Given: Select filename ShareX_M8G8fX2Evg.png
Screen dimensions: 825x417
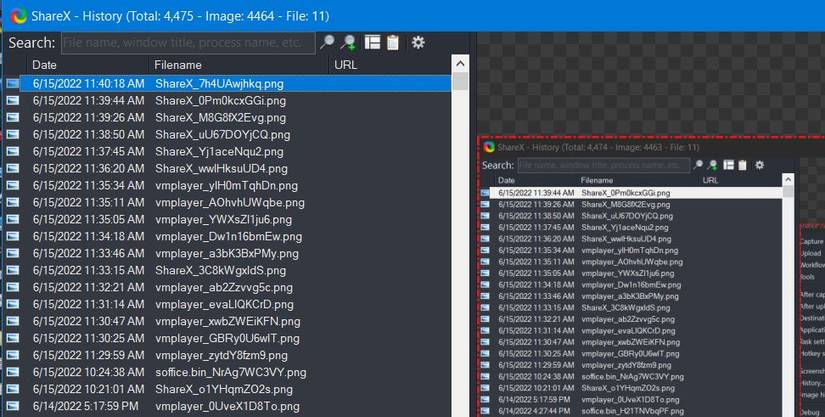Looking at the screenshot, I should coord(220,117).
